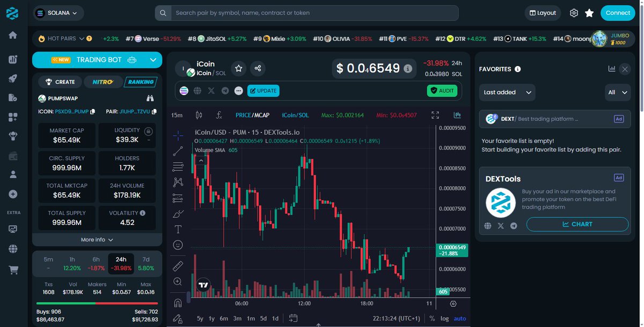
Task: Open the AUDIT button
Action: click(x=443, y=91)
